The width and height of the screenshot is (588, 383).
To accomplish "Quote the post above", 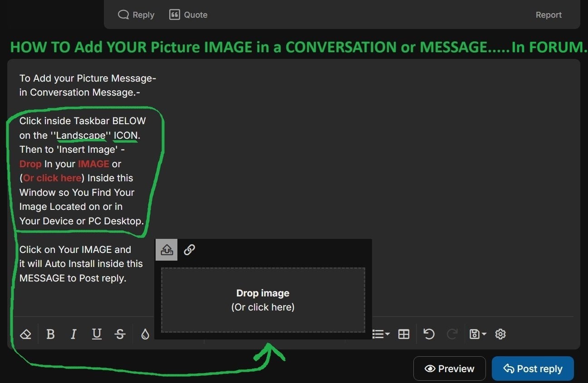I will [188, 15].
